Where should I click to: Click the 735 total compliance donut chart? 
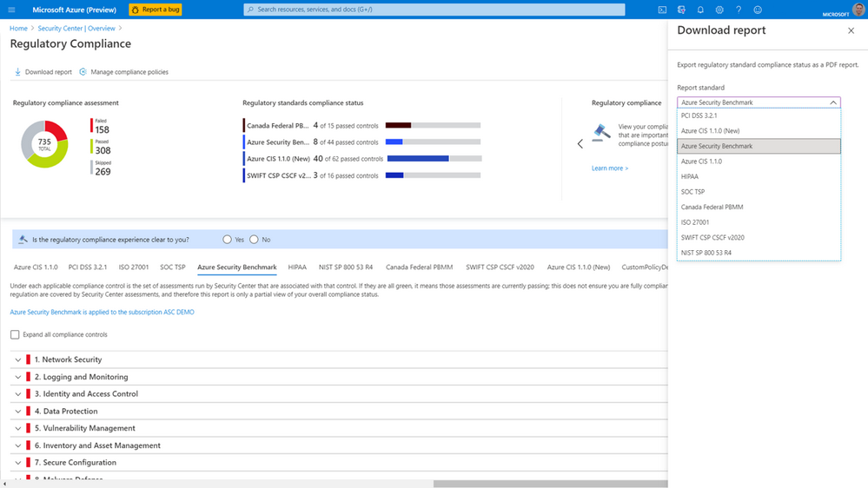point(44,144)
